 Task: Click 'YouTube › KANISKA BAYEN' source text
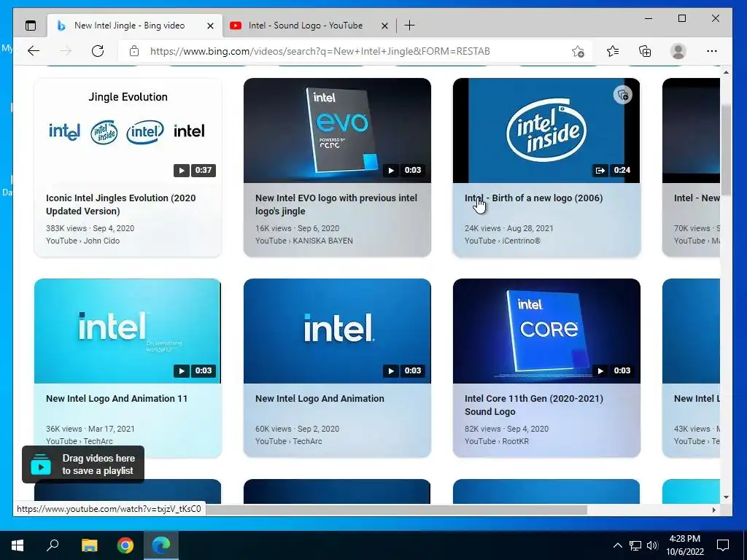pos(304,241)
